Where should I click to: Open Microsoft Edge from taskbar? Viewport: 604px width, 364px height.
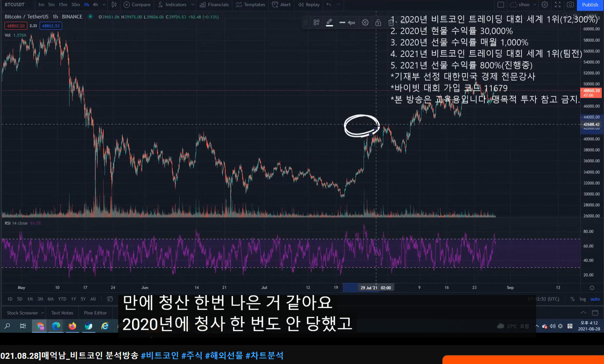56,326
